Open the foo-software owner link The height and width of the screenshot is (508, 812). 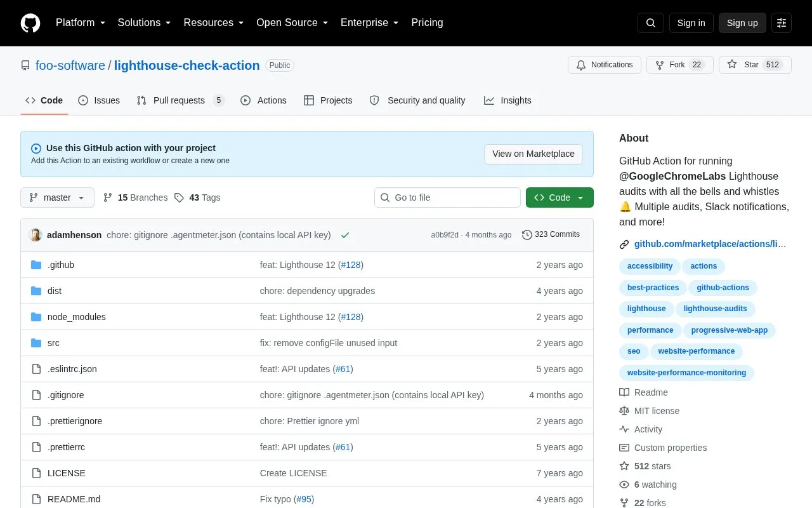70,65
